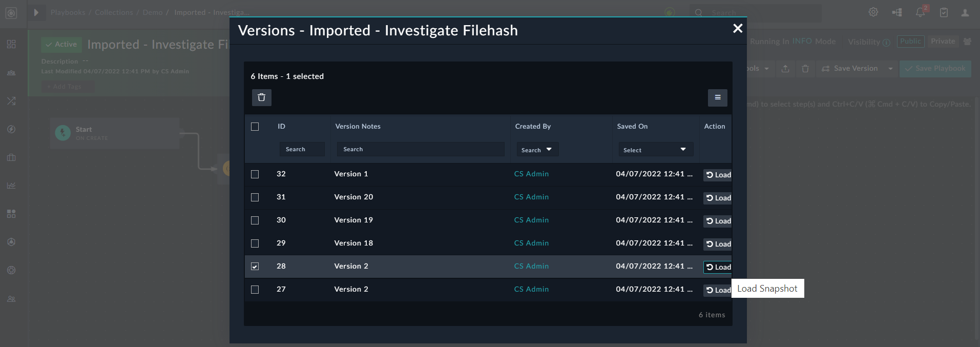Expand the Save Version dropdown arrow

coord(890,69)
